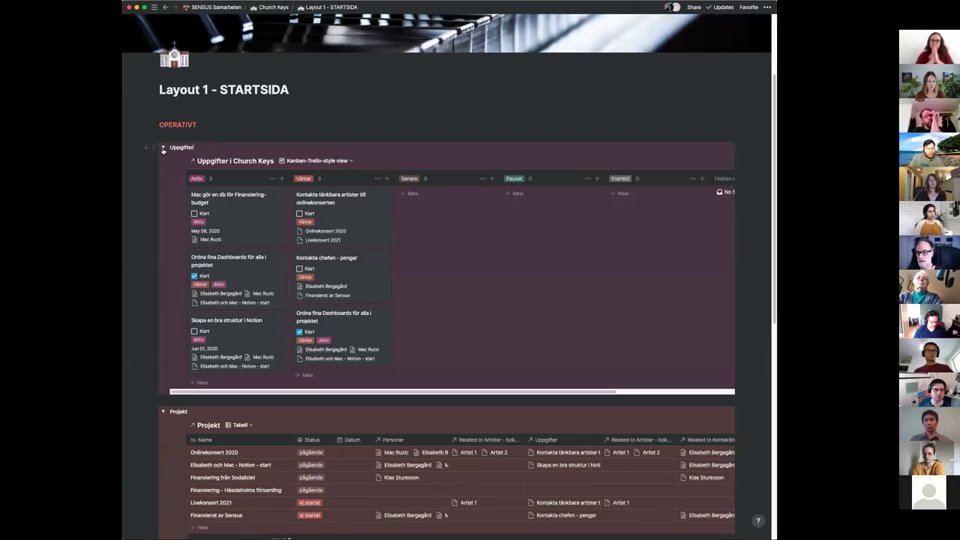The image size is (960, 540).
Task: Go to SENSUS Samarbeten breadcrumb
Action: pyautogui.click(x=212, y=7)
